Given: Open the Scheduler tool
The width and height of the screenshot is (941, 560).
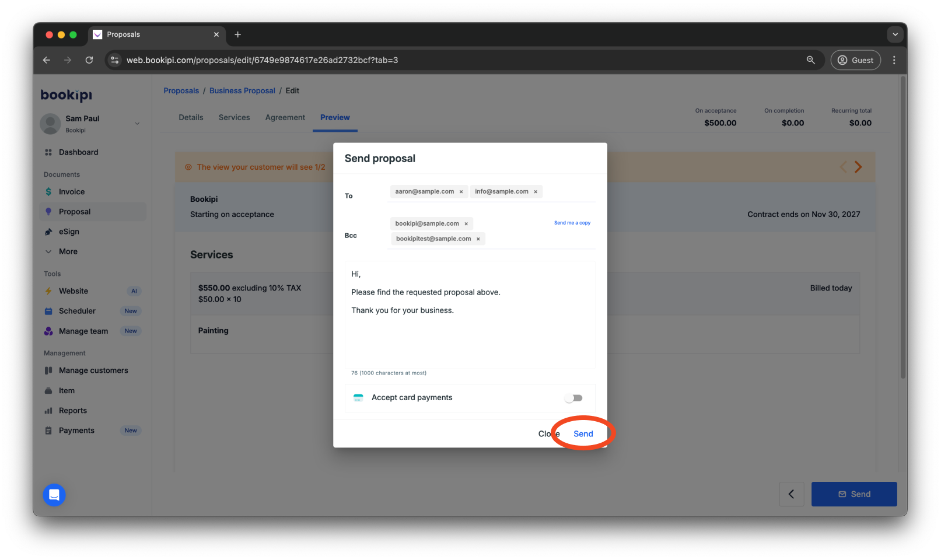Looking at the screenshot, I should [76, 310].
